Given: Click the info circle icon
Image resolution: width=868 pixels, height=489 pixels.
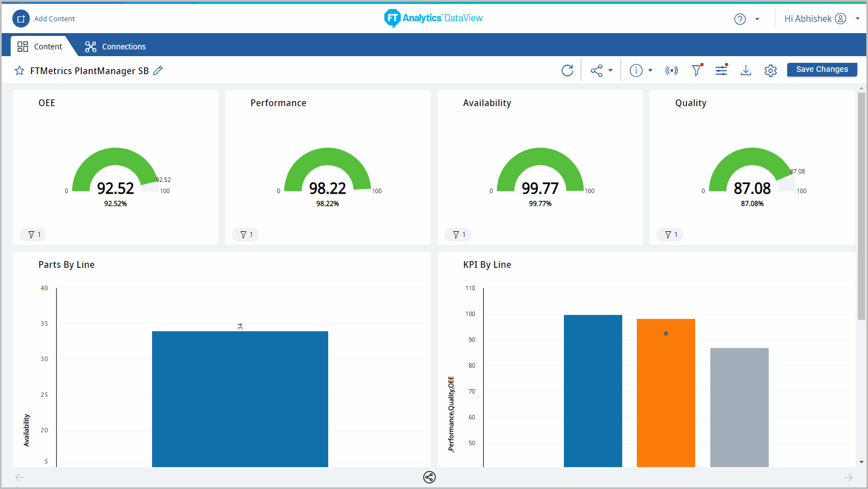Looking at the screenshot, I should click(x=636, y=70).
